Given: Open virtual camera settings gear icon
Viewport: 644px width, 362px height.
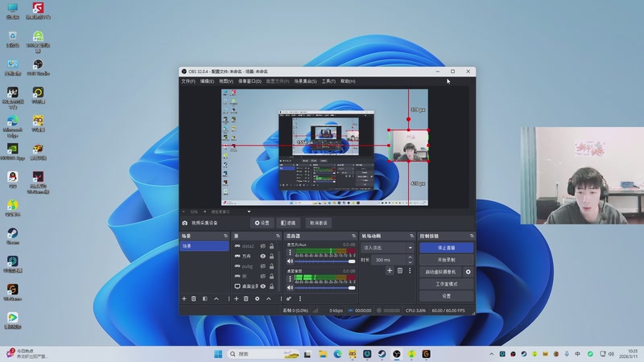Looking at the screenshot, I should pyautogui.click(x=469, y=272).
